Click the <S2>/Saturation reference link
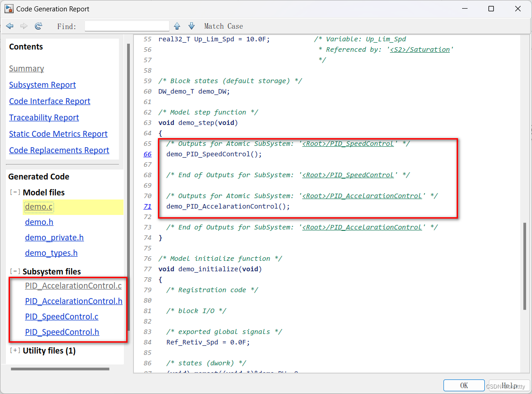532x394 pixels. pyautogui.click(x=420, y=50)
